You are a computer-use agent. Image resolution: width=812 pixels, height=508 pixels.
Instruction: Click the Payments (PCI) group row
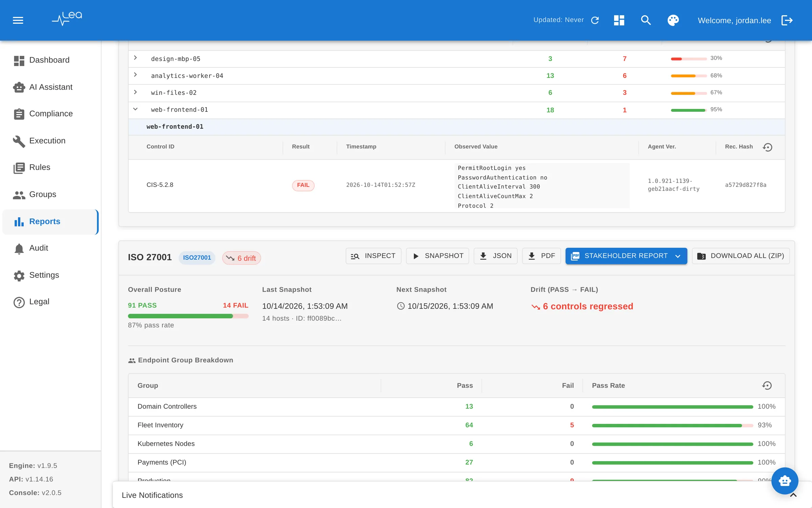457,463
